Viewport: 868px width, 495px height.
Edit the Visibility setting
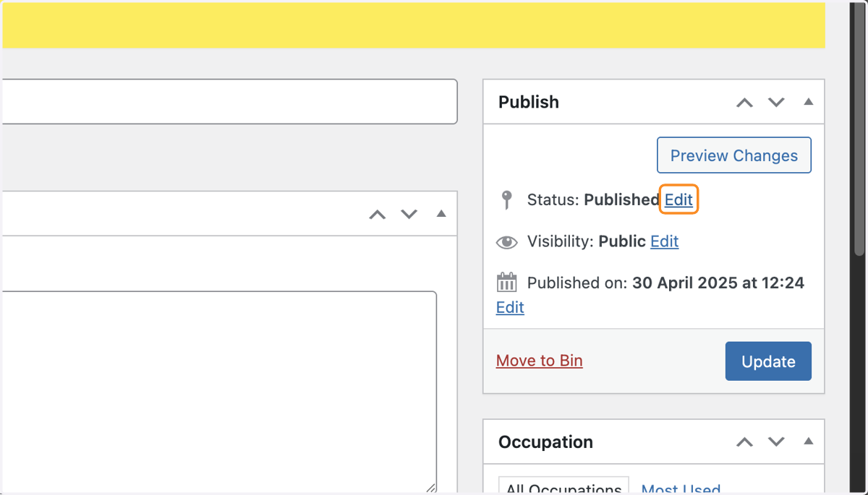point(664,241)
